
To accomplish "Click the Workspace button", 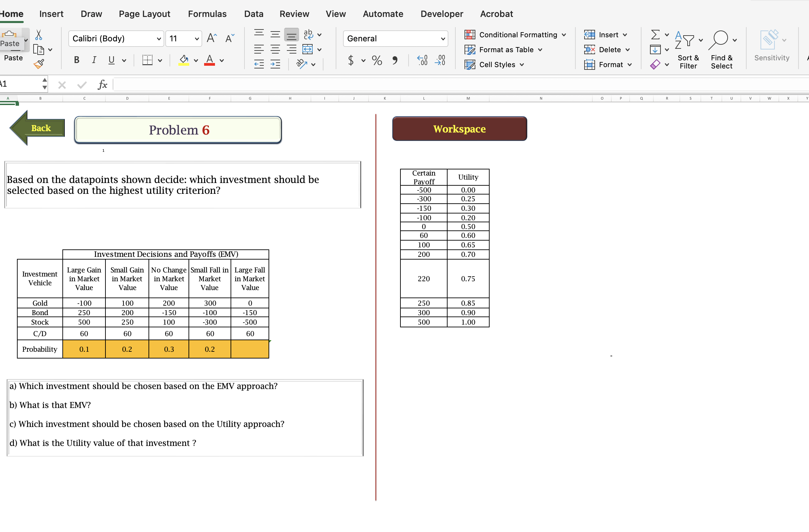I will coord(459,128).
